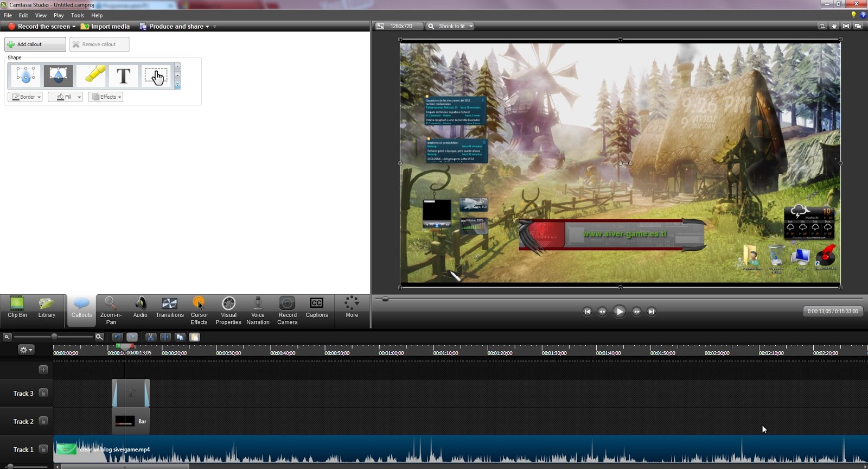Open the Zoom-n-Pan tool
The image size is (868, 469).
click(x=111, y=311)
